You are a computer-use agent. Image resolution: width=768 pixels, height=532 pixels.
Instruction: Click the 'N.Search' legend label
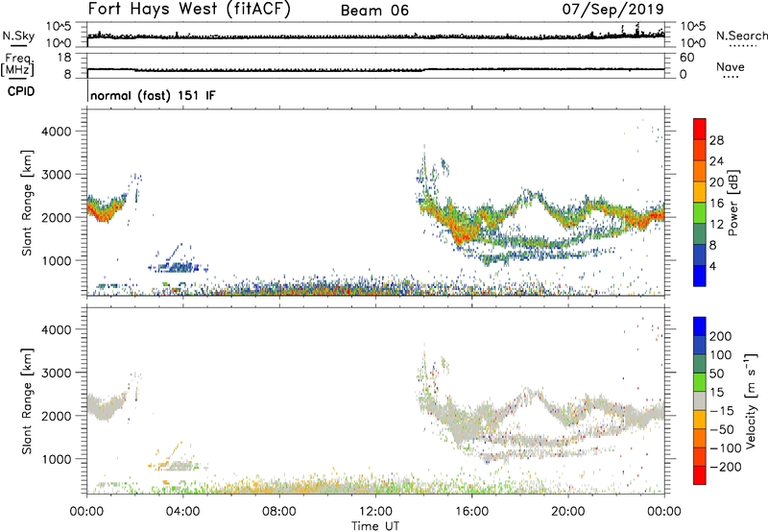(741, 36)
